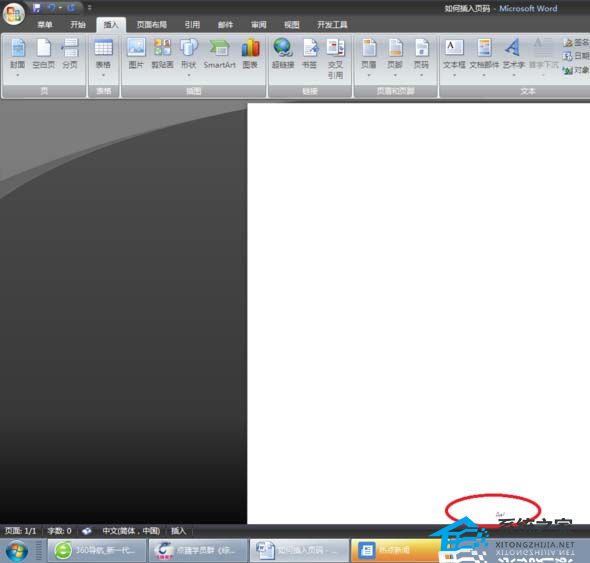Insert a Page Break (分页)
Image resolution: width=590 pixels, height=563 pixels.
click(x=70, y=48)
